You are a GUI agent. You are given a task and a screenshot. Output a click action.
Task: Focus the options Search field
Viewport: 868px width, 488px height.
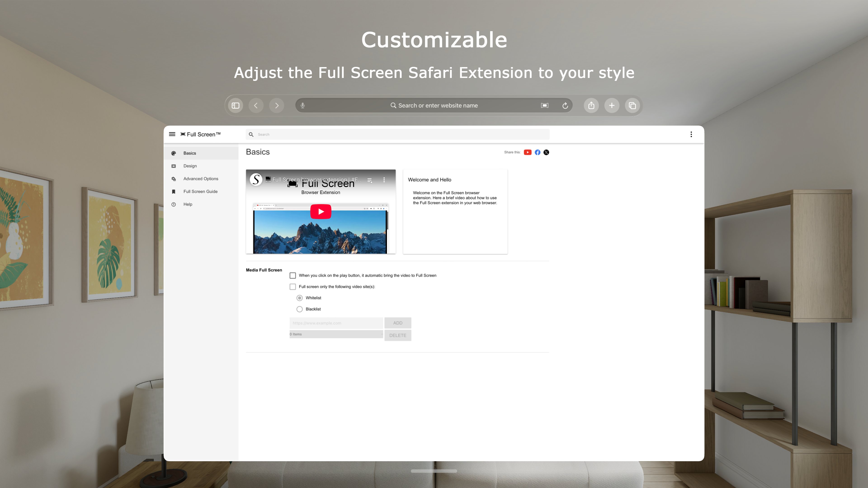tap(398, 134)
